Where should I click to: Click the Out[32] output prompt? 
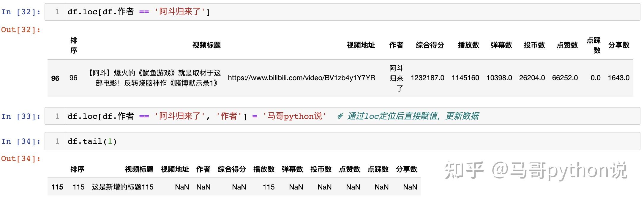pos(21,30)
